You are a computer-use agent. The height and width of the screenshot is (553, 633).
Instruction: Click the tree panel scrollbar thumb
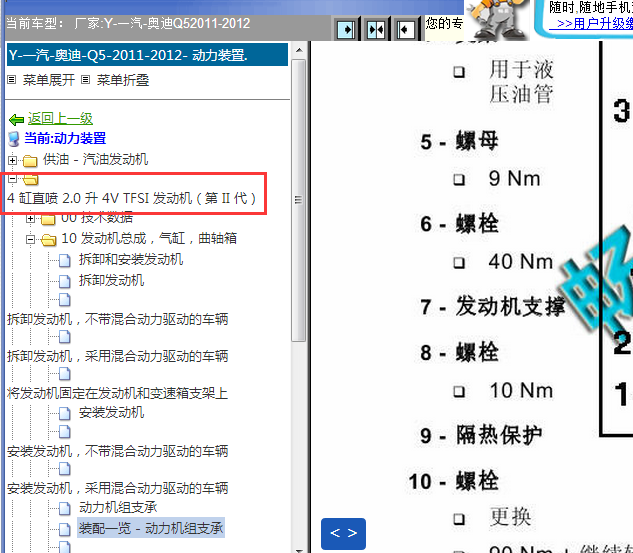pyautogui.click(x=299, y=200)
